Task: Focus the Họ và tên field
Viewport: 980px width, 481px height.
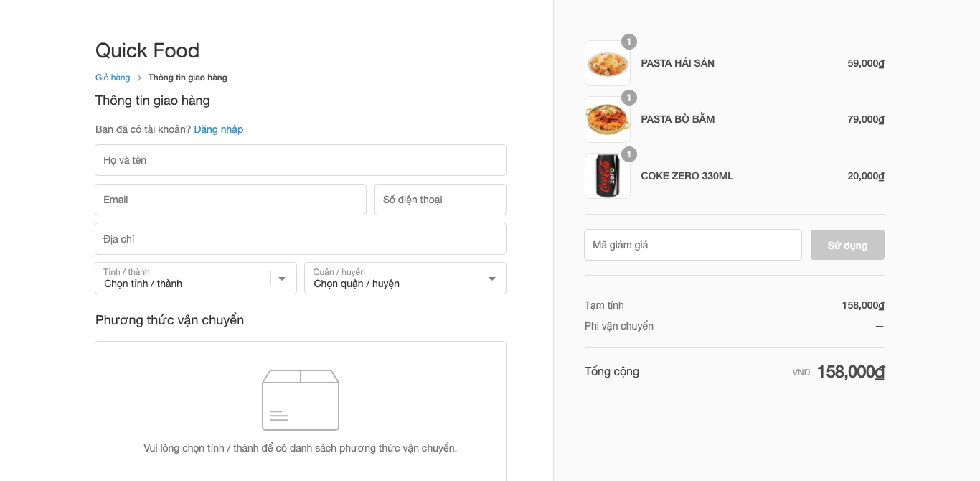Action: pos(301,160)
